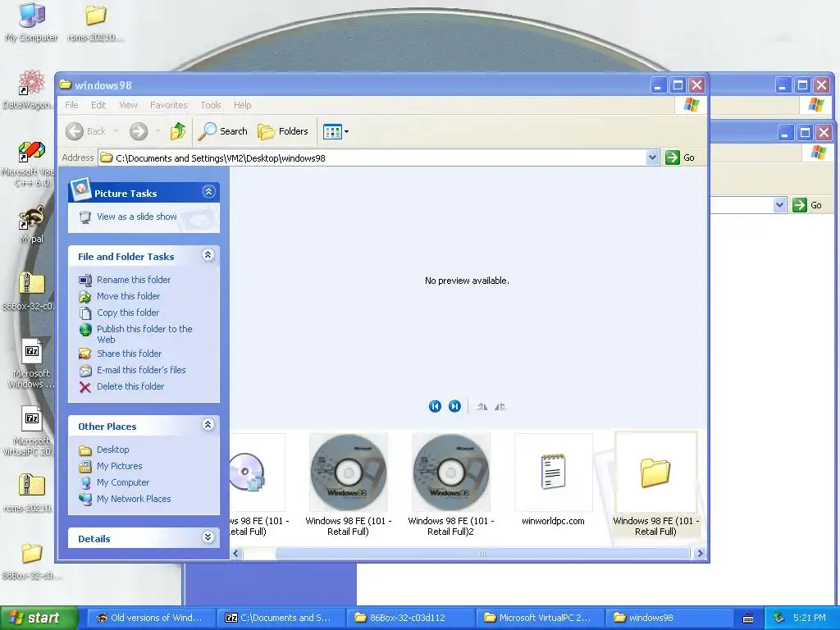The image size is (840, 630).
Task: Click the Go button in windows98 window
Action: [x=680, y=157]
